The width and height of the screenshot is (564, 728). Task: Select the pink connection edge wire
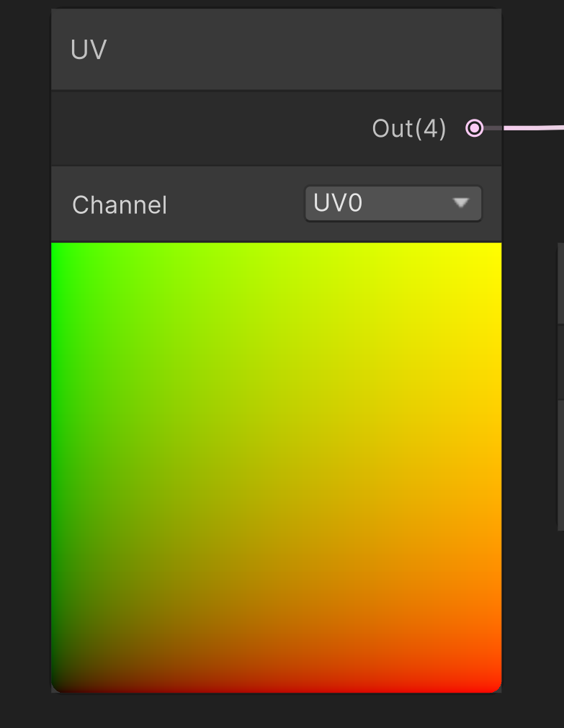[x=533, y=128]
